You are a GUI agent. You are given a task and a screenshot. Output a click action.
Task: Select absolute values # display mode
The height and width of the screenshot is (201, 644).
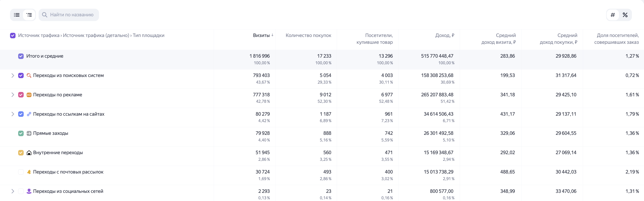[613, 15]
